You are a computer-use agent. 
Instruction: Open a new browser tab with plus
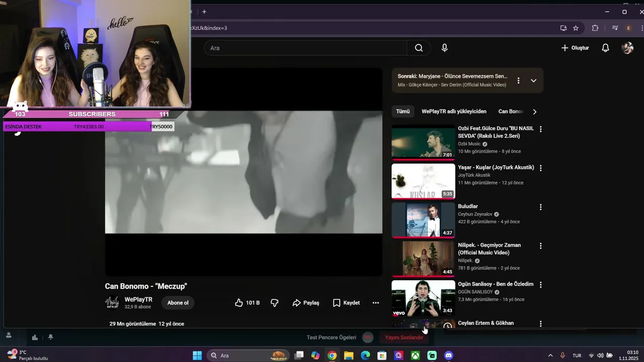pyautogui.click(x=204, y=12)
